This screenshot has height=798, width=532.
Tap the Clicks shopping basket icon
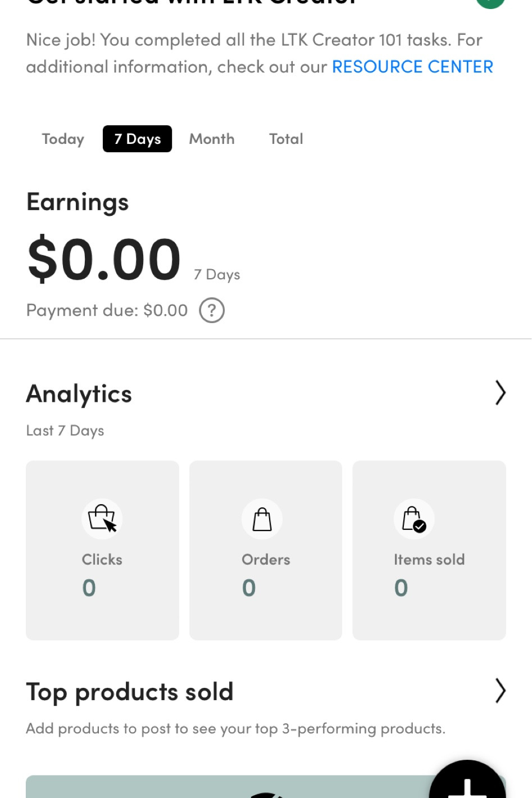(x=102, y=518)
